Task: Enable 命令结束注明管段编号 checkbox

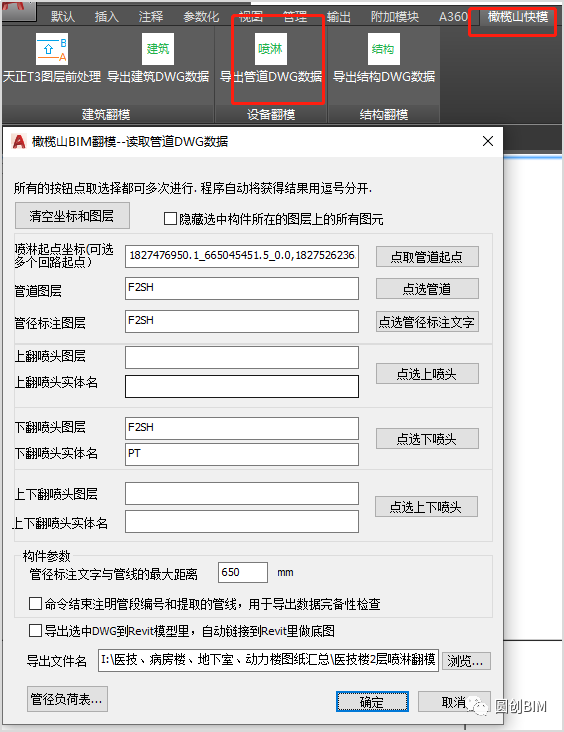Action: 35,603
